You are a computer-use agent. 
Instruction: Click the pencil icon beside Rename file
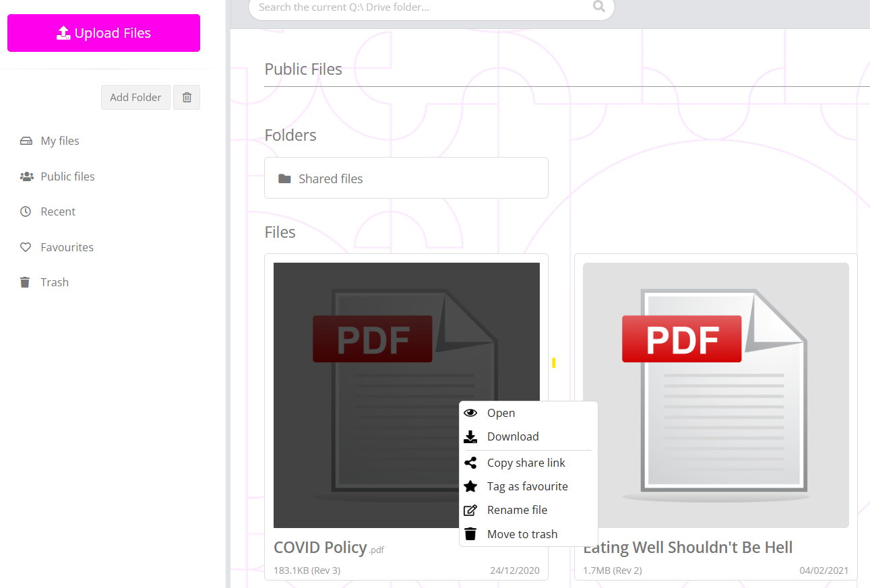pyautogui.click(x=470, y=510)
